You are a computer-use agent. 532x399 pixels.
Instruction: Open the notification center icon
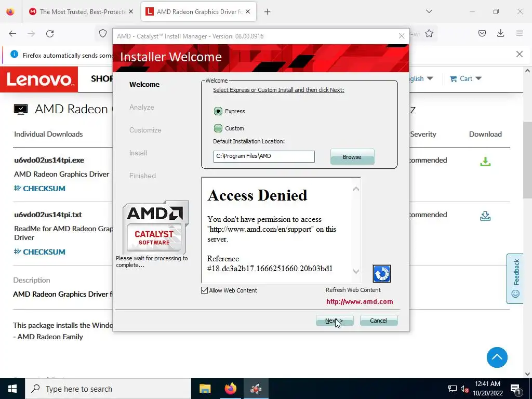515,389
